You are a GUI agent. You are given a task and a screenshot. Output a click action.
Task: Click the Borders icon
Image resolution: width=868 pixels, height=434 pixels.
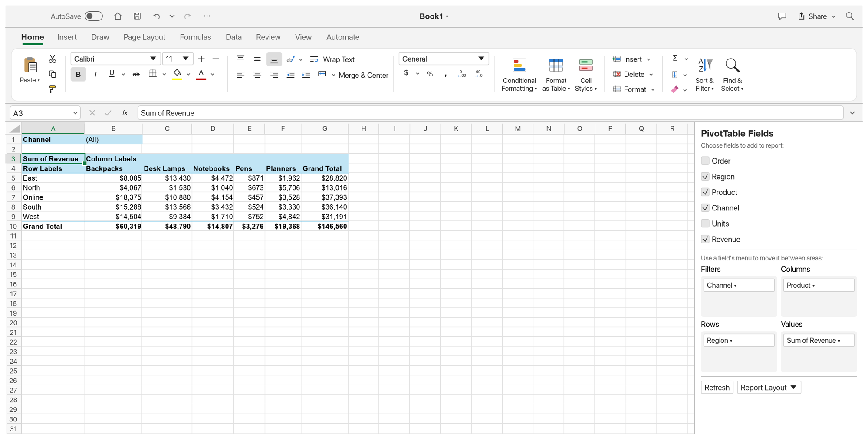153,74
